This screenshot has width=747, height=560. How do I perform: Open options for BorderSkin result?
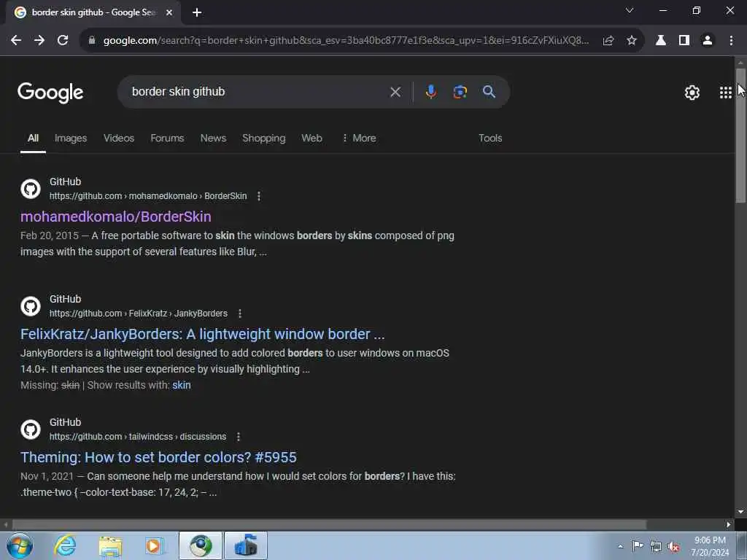(259, 196)
